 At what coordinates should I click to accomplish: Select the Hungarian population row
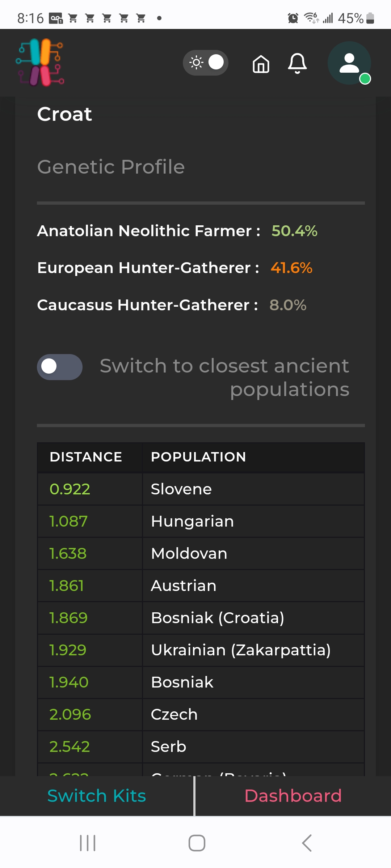(201, 521)
